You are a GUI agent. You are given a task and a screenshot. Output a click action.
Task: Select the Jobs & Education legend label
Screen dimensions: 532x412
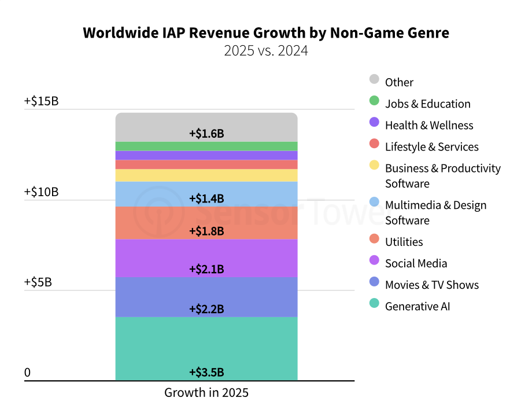pyautogui.click(x=427, y=104)
